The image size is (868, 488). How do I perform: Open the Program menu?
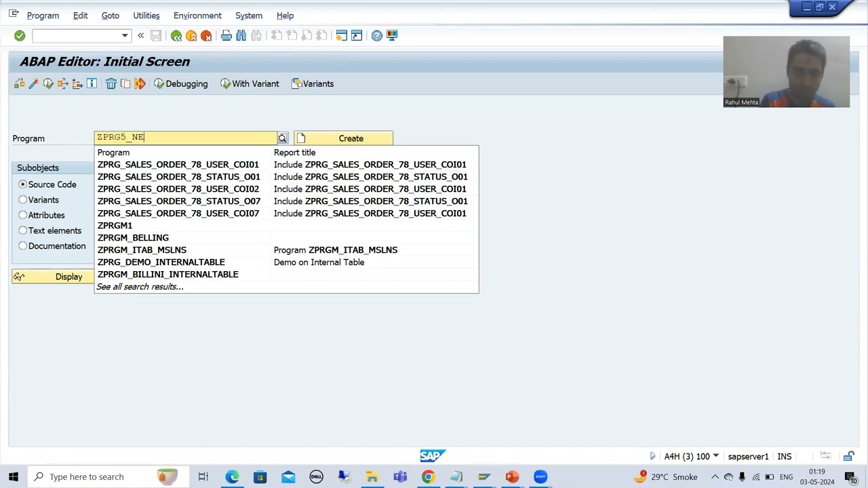point(43,15)
